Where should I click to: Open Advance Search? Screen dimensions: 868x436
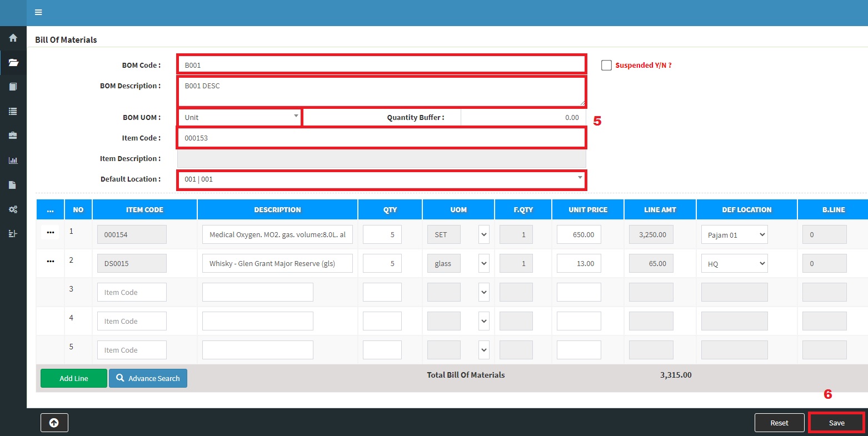coord(148,378)
